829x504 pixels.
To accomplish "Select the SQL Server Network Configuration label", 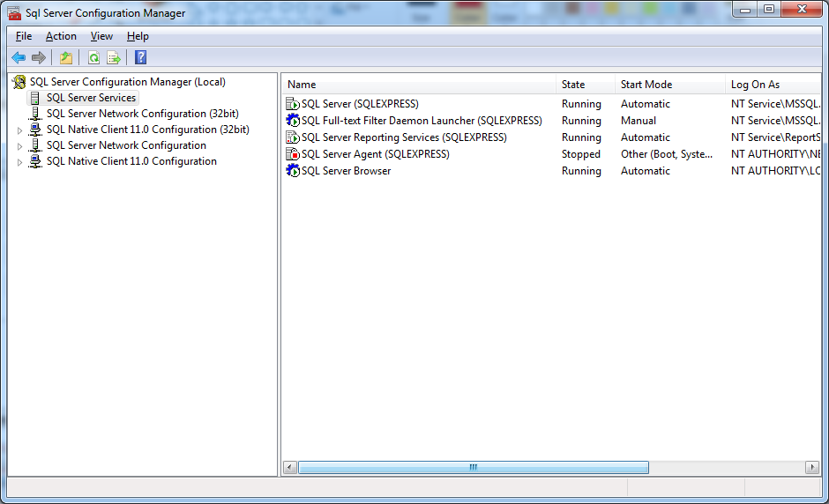I will [126, 145].
